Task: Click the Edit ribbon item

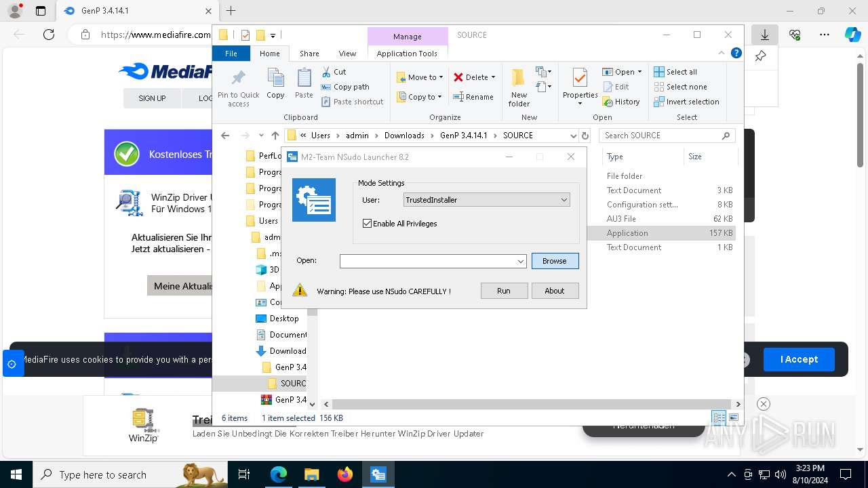Action: click(x=616, y=87)
